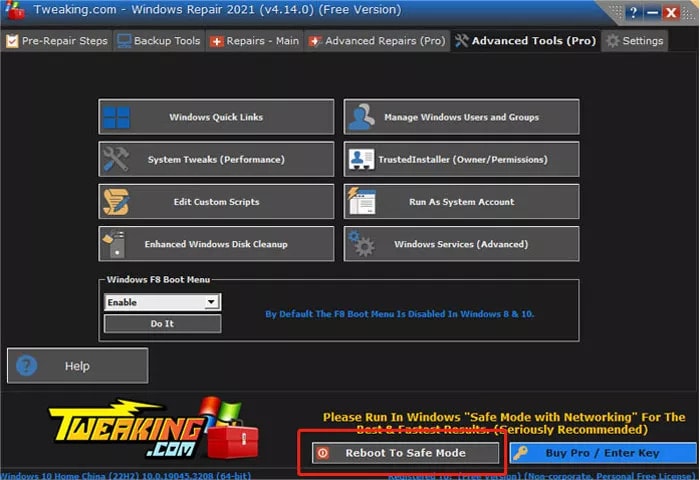The width and height of the screenshot is (700, 480).
Task: Click Reboot To Safe Mode button
Action: point(405,453)
